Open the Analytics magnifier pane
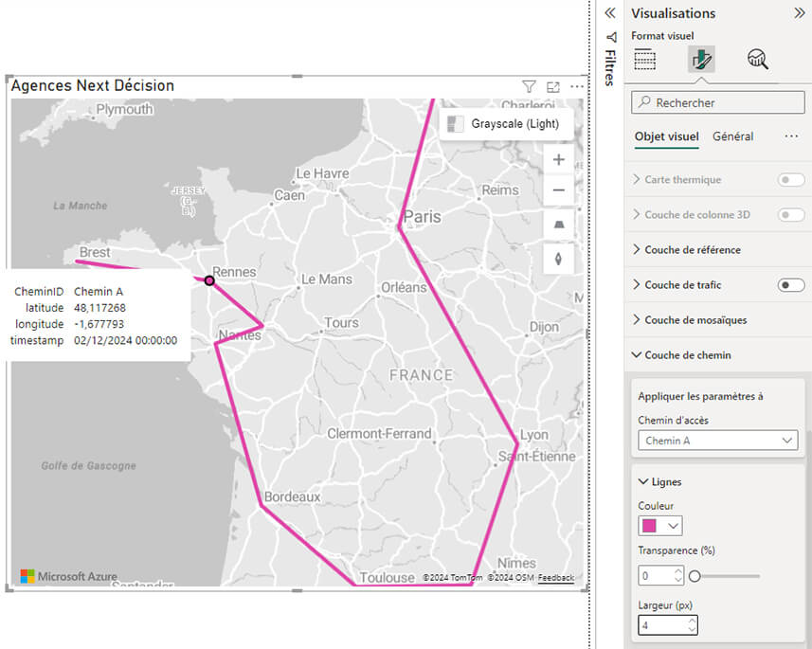Image resolution: width=812 pixels, height=649 pixels. point(756,59)
